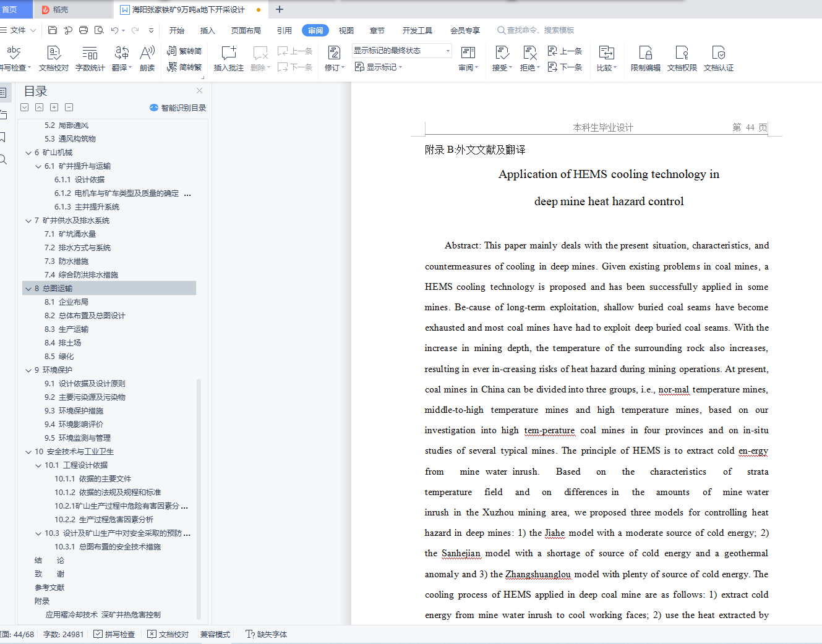
Task: Click the 文档认证 document certification icon
Action: [719, 59]
